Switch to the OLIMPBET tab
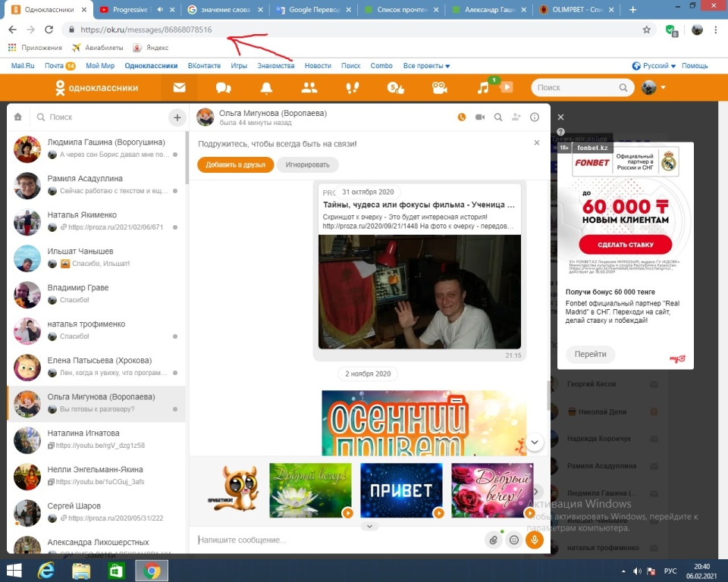Viewport: 728px width, 582px height. click(x=577, y=9)
